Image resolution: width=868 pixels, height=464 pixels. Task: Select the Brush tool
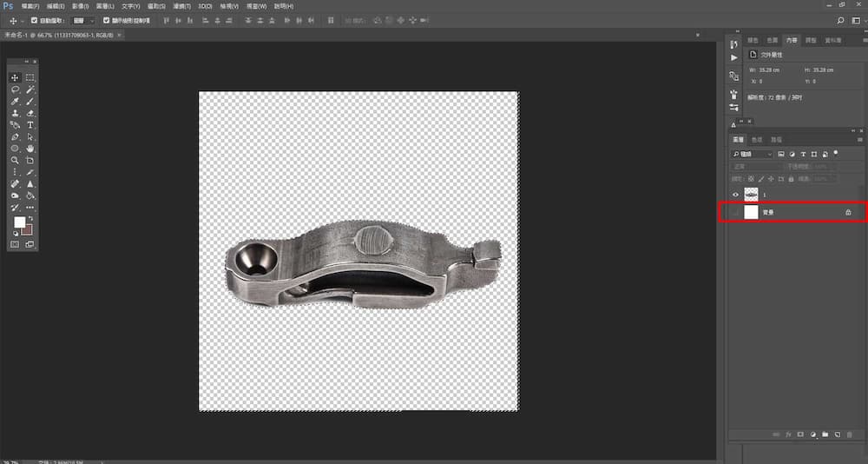pos(30,102)
